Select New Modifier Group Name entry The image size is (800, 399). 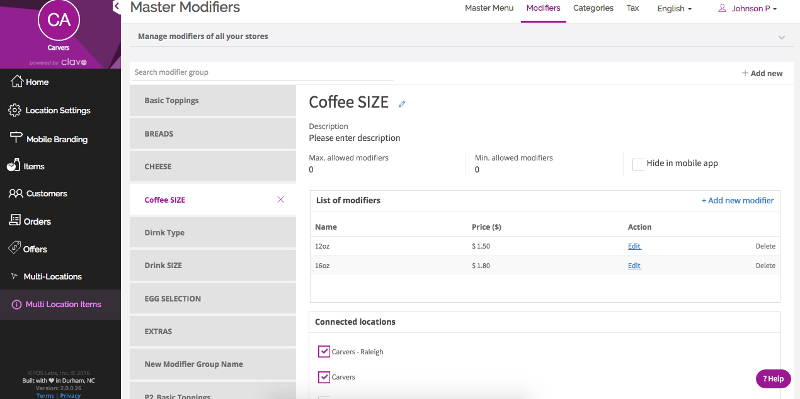[213, 364]
